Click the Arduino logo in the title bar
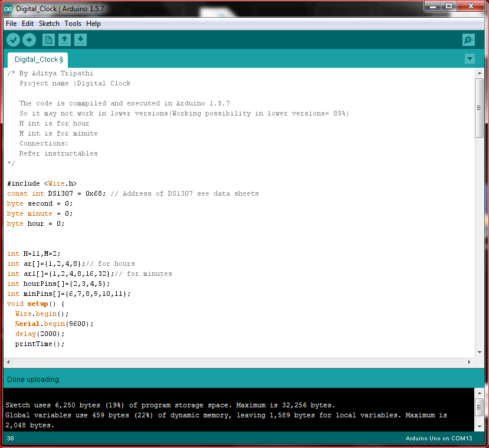The width and height of the screenshot is (489, 448). pos(8,9)
